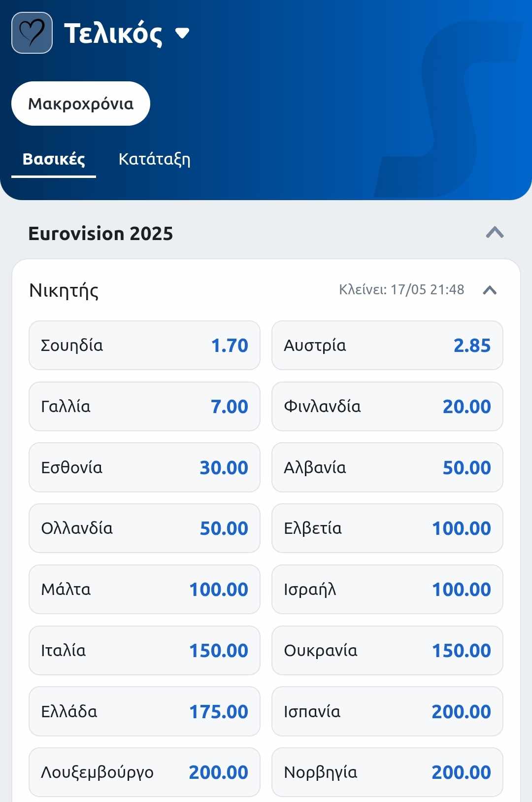The image size is (532, 802).
Task: Tap the Eurovision heart logo icon
Action: [32, 33]
